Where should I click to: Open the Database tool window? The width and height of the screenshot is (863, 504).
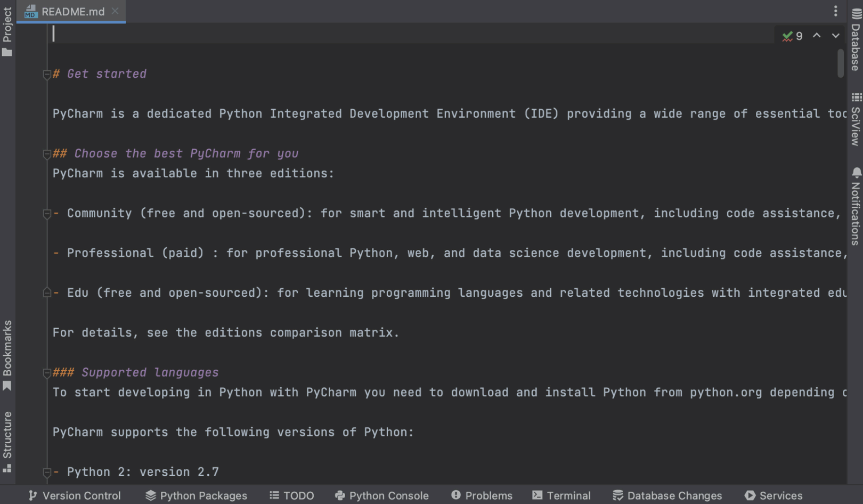click(x=856, y=40)
